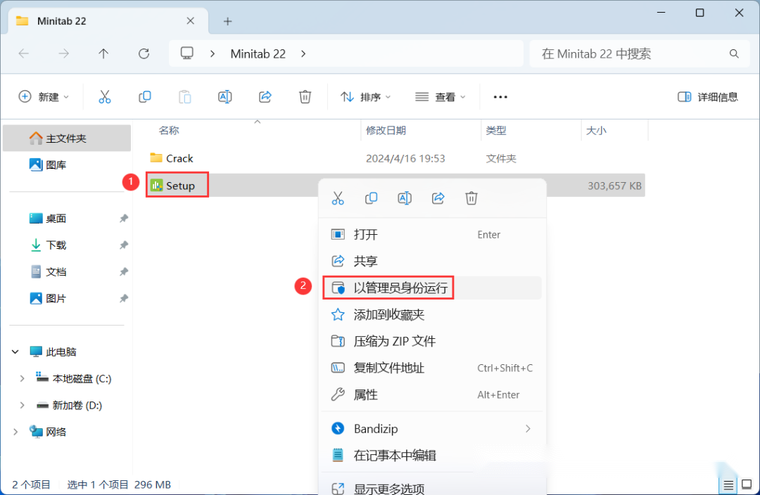Sort by the 修改日期 column header
760x495 pixels.
click(386, 130)
